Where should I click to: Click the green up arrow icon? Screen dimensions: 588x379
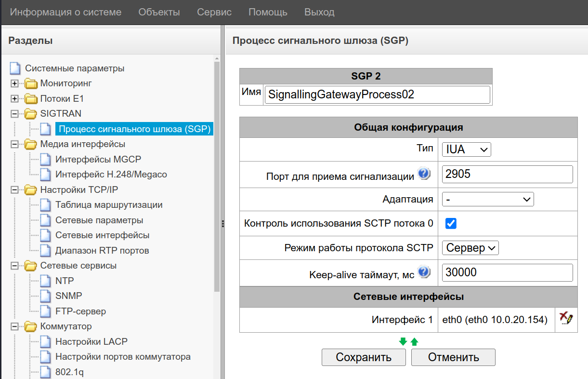pyautogui.click(x=414, y=342)
